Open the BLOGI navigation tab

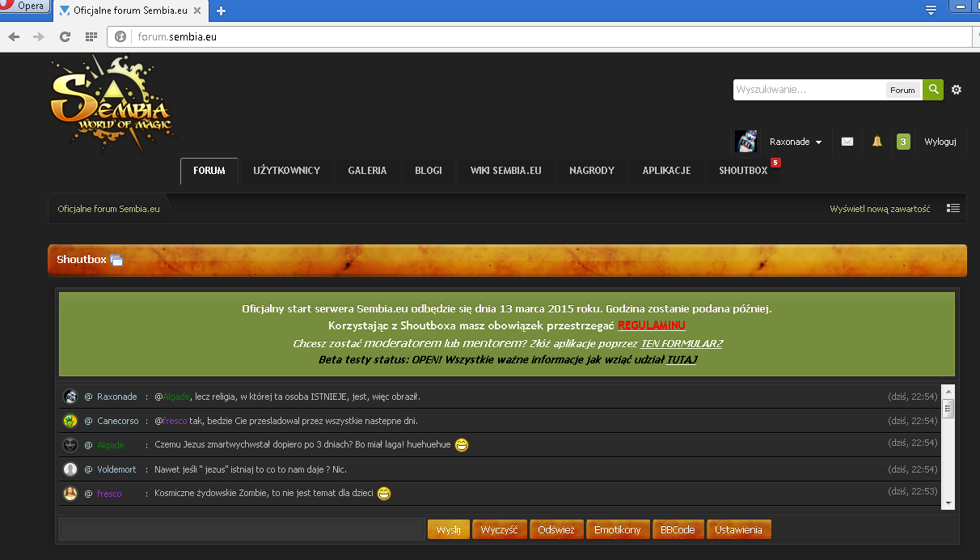coord(429,171)
